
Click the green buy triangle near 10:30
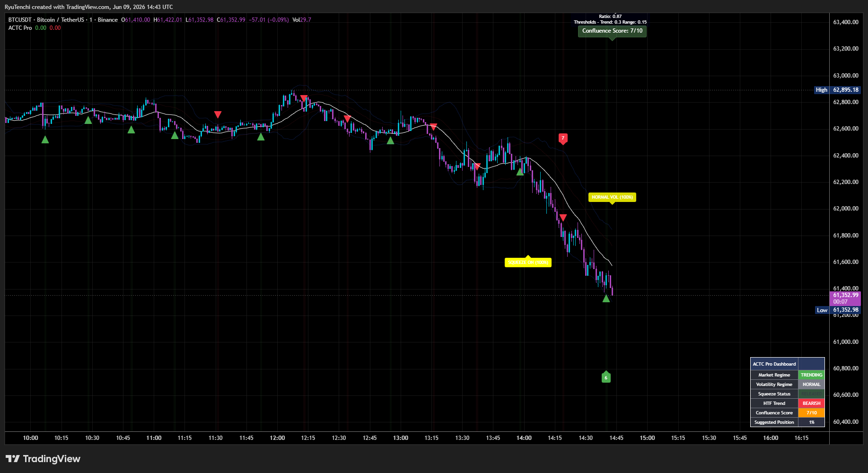pos(88,120)
